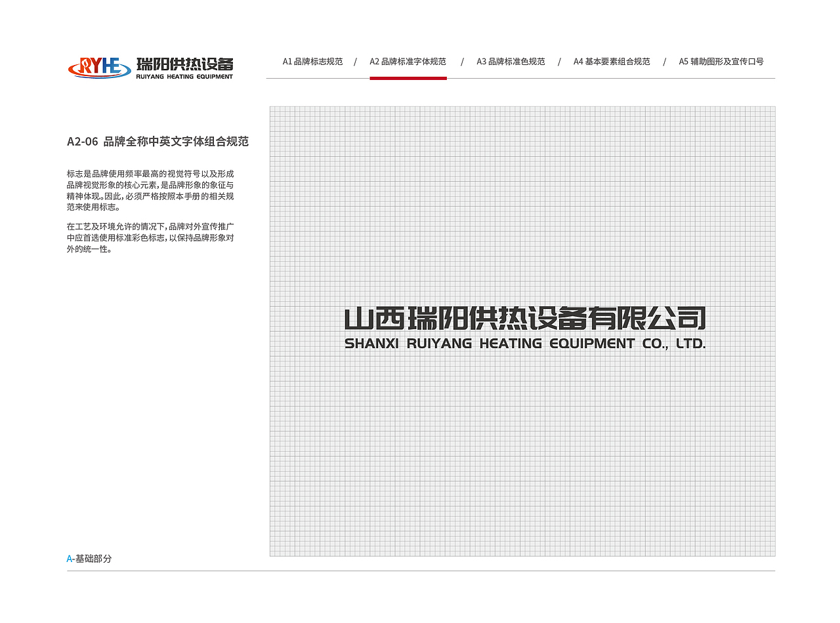Image resolution: width=840 pixels, height=623 pixels.
Task: Click the RUIYANG HEATING EQUIPMENT logo tagline
Action: tap(186, 75)
